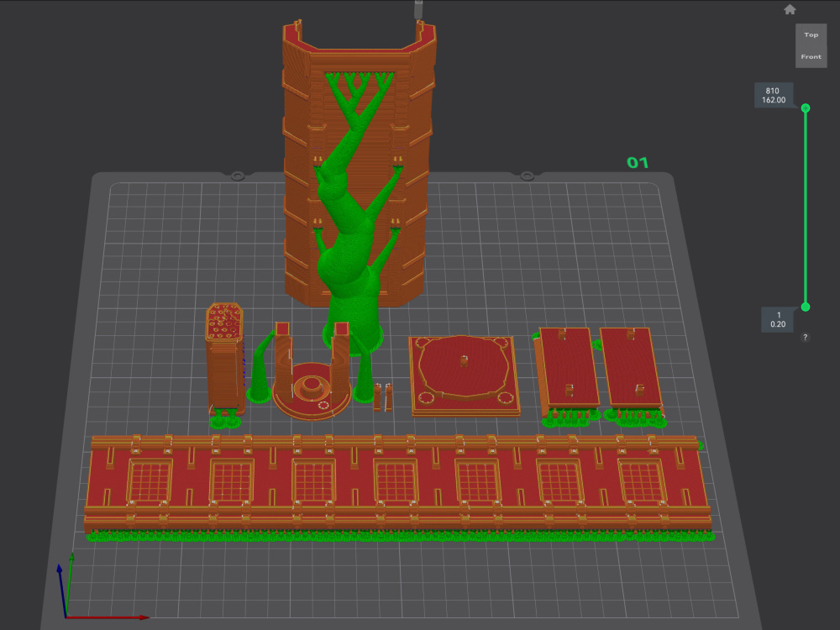Grab the lower layer slider handle
840x630 pixels.
[x=806, y=307]
